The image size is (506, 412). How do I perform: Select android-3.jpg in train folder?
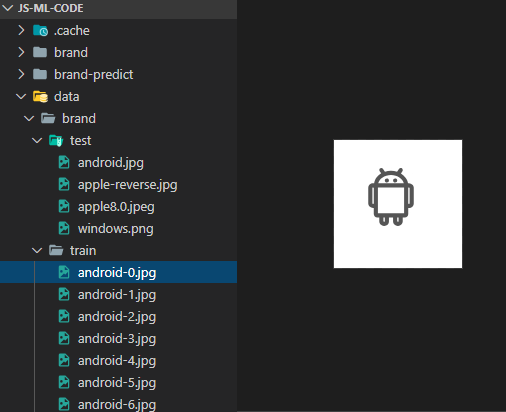118,338
